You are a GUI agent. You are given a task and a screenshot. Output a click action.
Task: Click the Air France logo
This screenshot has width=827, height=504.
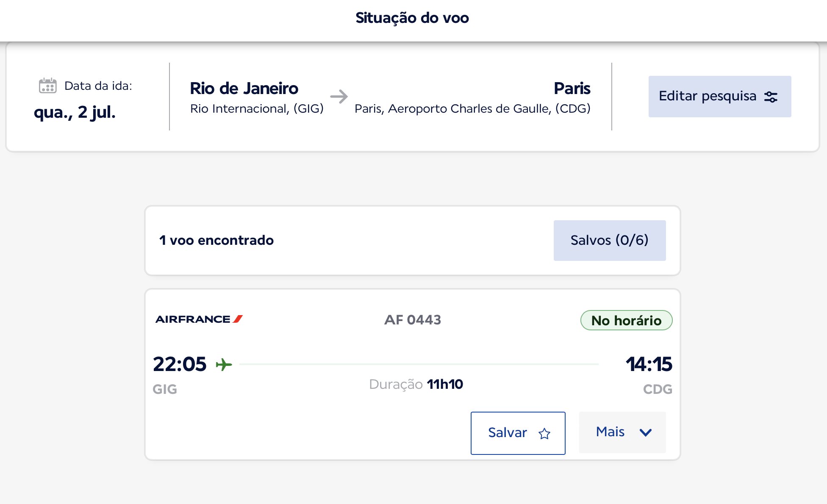[x=199, y=319]
